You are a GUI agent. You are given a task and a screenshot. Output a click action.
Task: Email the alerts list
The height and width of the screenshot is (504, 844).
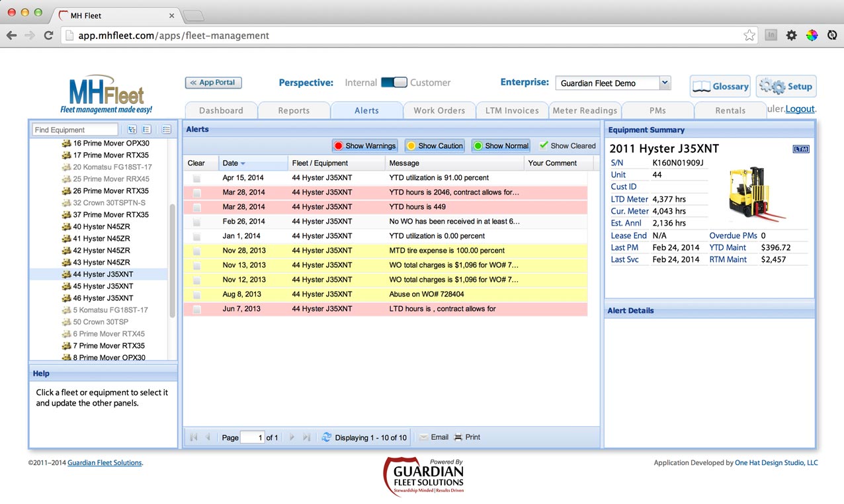pyautogui.click(x=434, y=437)
